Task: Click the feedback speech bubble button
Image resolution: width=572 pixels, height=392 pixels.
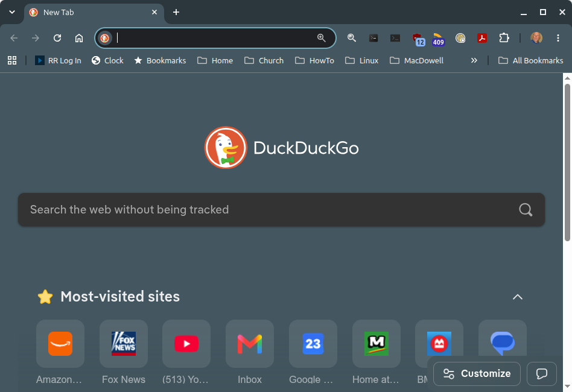Action: (542, 374)
